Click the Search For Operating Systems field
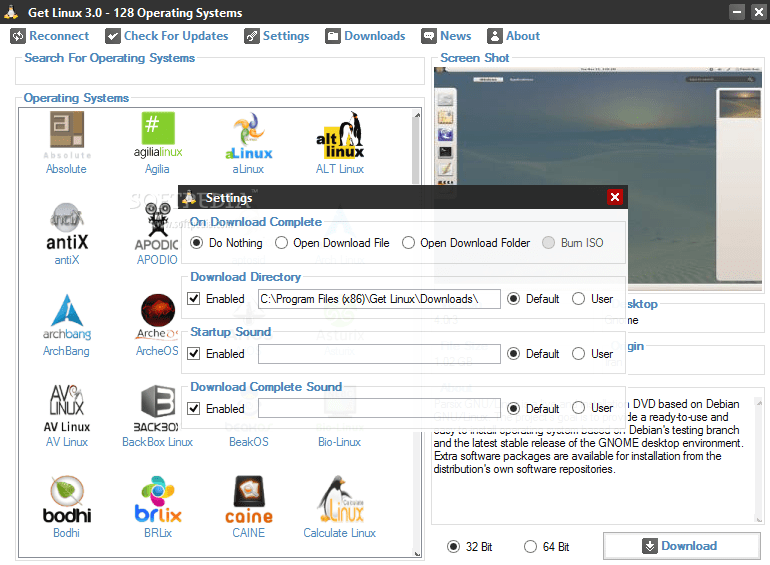 (220, 74)
